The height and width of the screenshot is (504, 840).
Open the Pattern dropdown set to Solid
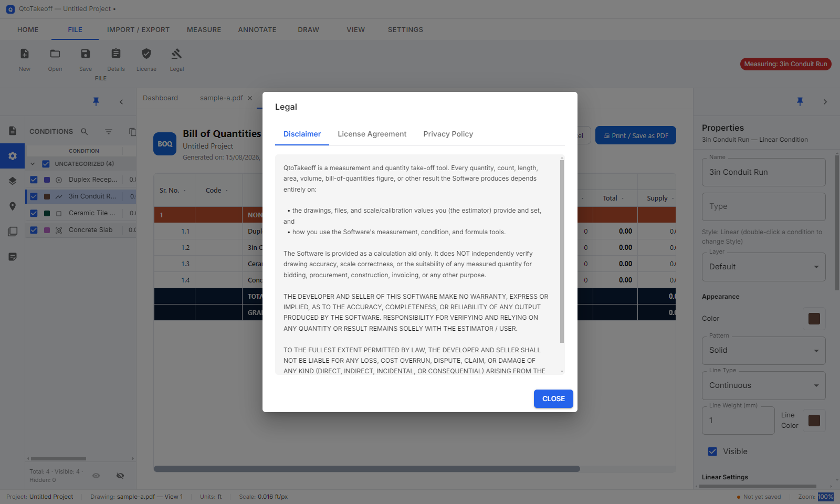[764, 350]
